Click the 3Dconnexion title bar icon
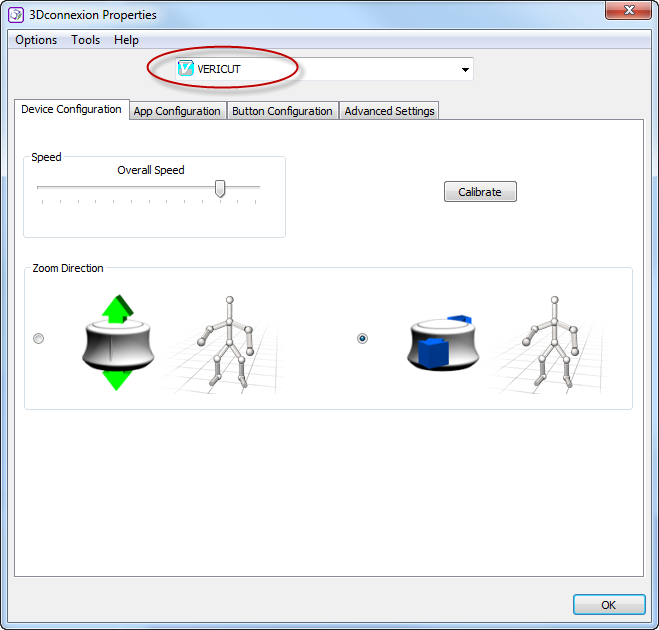The image size is (659, 630). [x=16, y=15]
